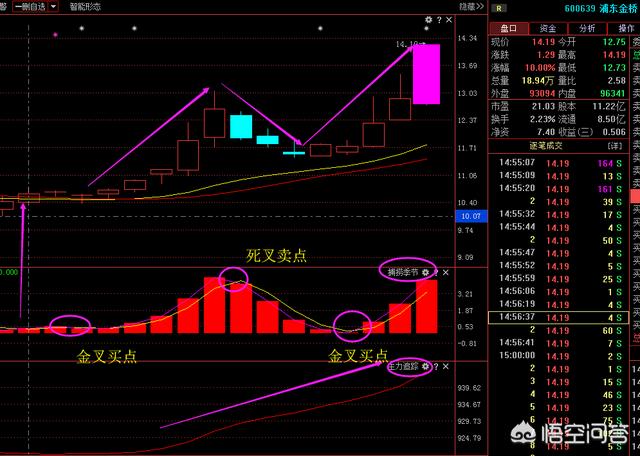Close the 主力追踪 indicator panel

(445, 367)
